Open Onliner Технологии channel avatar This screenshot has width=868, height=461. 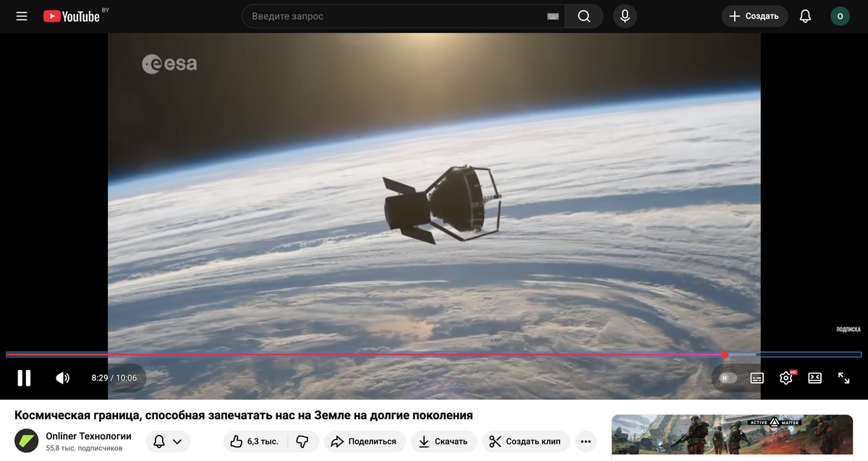pyautogui.click(x=27, y=441)
